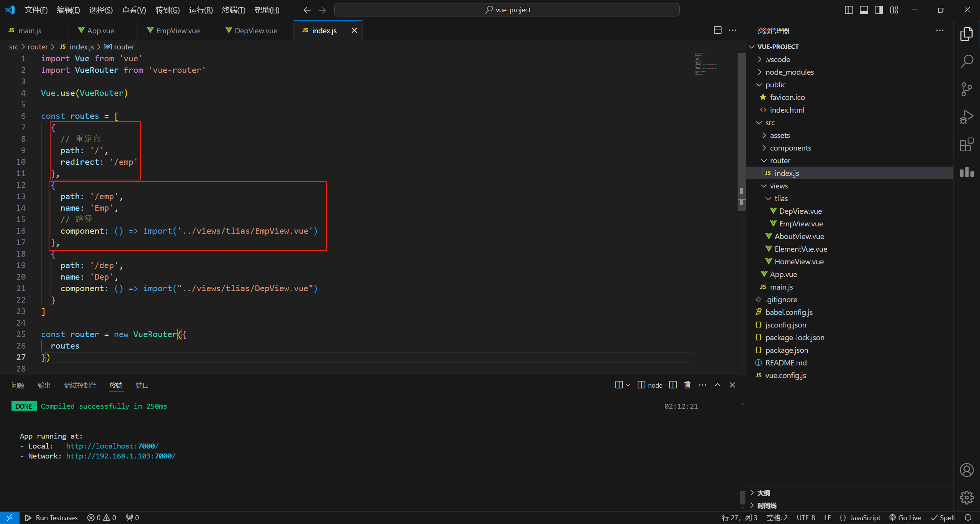Open the 查看(V) menu
The height and width of the screenshot is (524, 980).
(134, 10)
